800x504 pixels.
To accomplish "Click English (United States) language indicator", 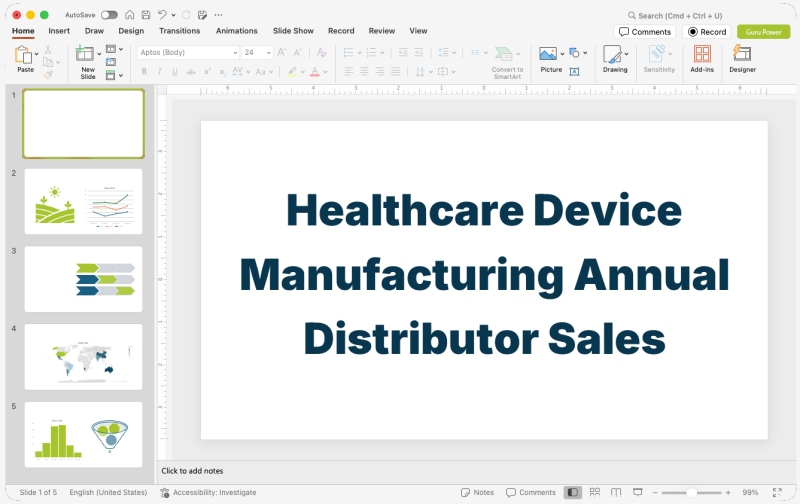I will 108,492.
